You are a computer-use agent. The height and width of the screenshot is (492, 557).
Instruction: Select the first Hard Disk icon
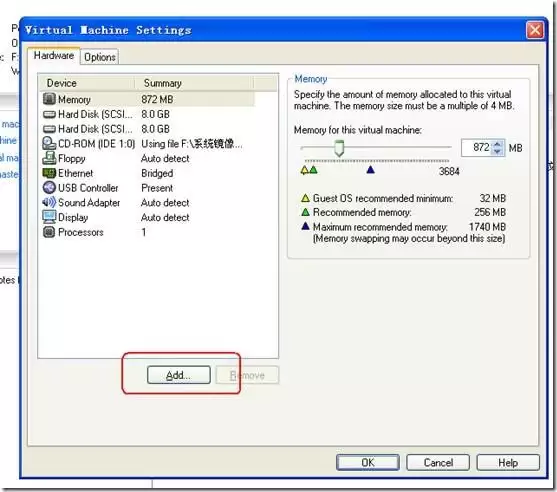(49, 114)
